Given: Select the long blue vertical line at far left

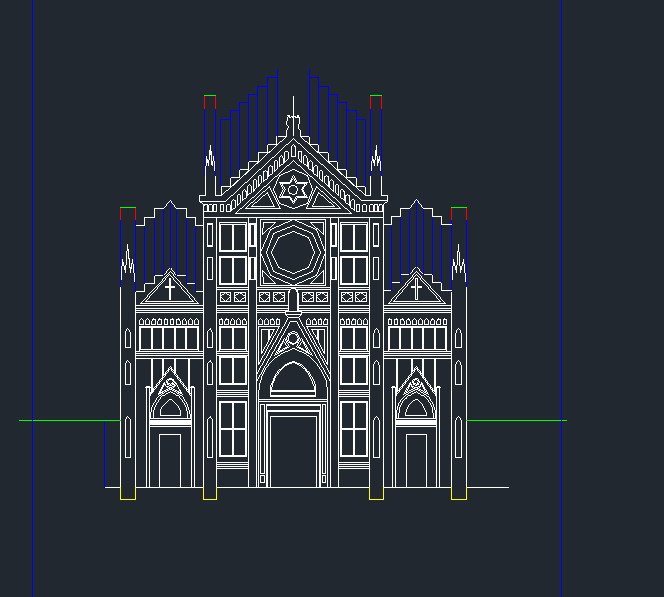Looking at the screenshot, I should pyautogui.click(x=33, y=298).
